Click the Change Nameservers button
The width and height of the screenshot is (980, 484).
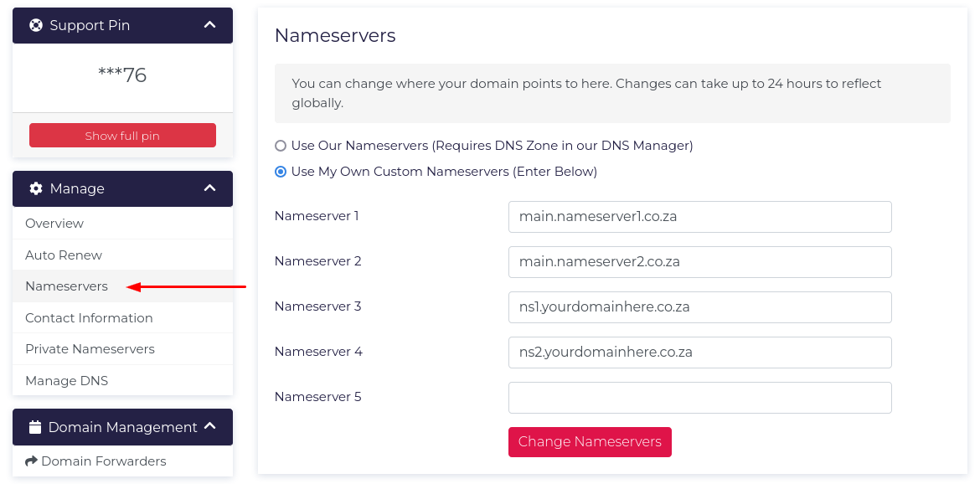pos(590,442)
